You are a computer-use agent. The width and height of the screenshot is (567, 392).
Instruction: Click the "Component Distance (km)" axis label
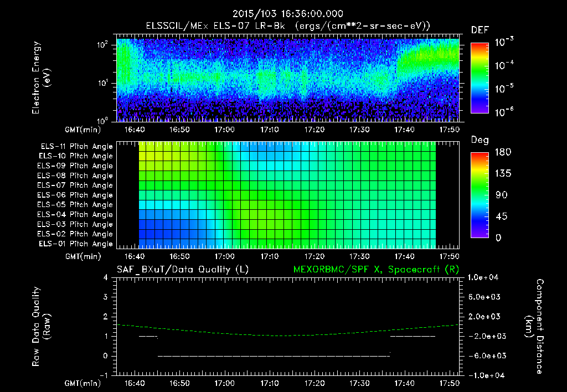(534, 327)
